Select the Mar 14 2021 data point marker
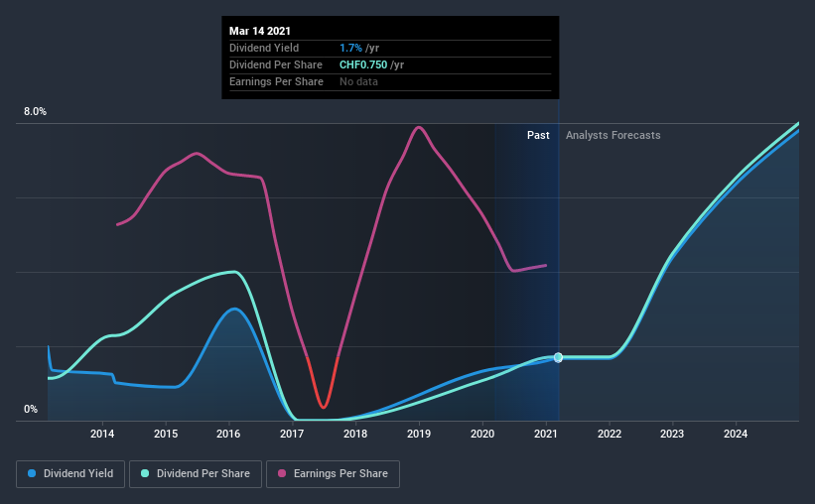This screenshot has height=504, width=815. 558,357
